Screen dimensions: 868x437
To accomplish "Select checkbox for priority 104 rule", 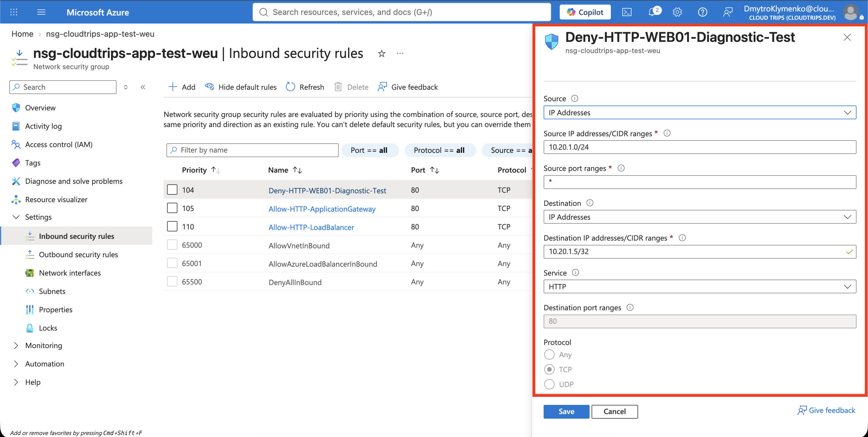I will coord(172,190).
